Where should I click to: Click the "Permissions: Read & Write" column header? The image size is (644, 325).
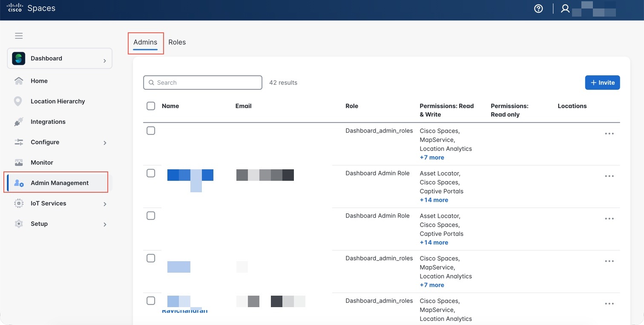(447, 110)
